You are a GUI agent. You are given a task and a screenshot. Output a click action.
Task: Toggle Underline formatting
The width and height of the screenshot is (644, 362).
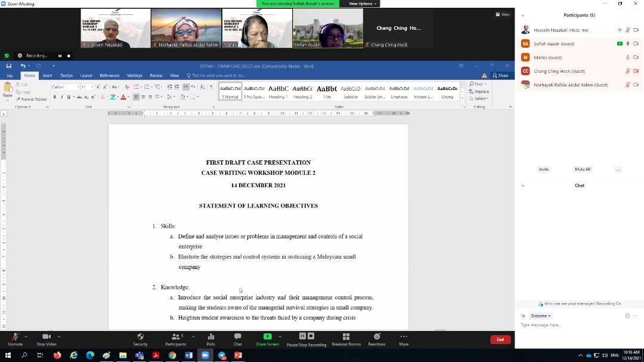(x=69, y=97)
